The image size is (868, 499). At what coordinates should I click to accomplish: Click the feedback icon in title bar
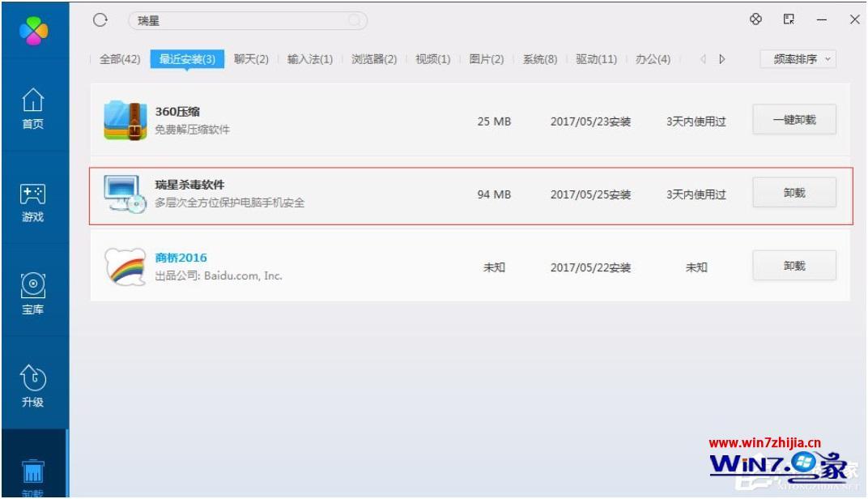coord(789,19)
